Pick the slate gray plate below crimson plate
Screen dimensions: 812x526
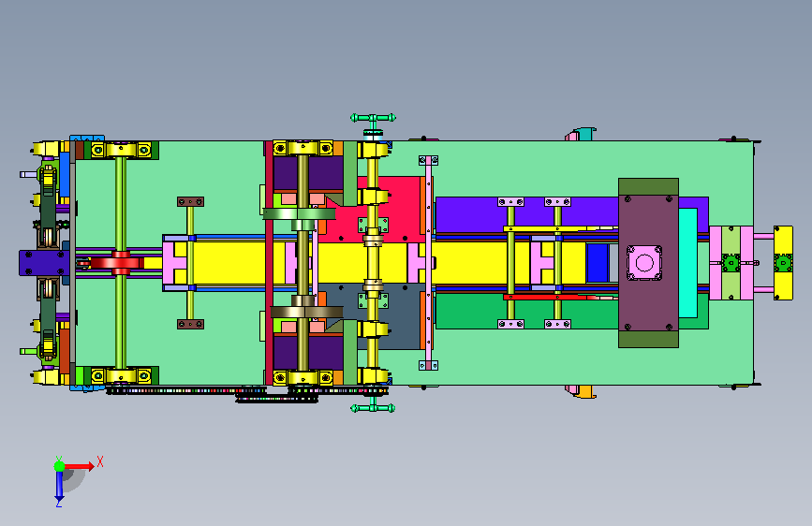pyautogui.click(x=396, y=315)
